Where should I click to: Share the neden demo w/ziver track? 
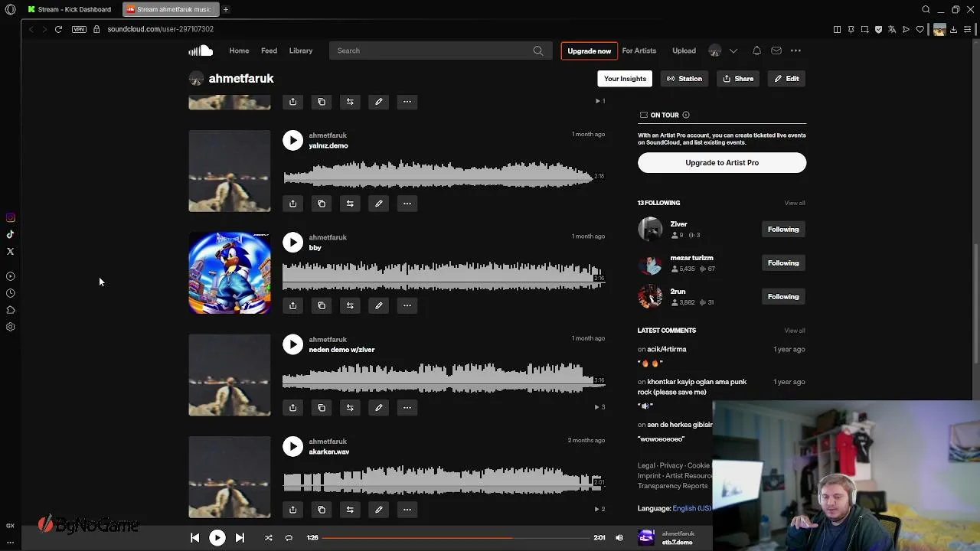pos(292,407)
